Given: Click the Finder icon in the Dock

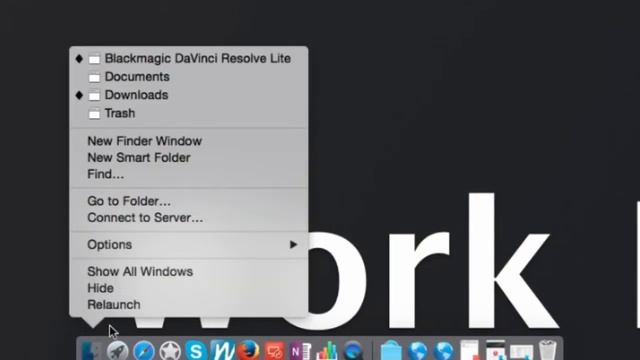Looking at the screenshot, I should pos(91,351).
